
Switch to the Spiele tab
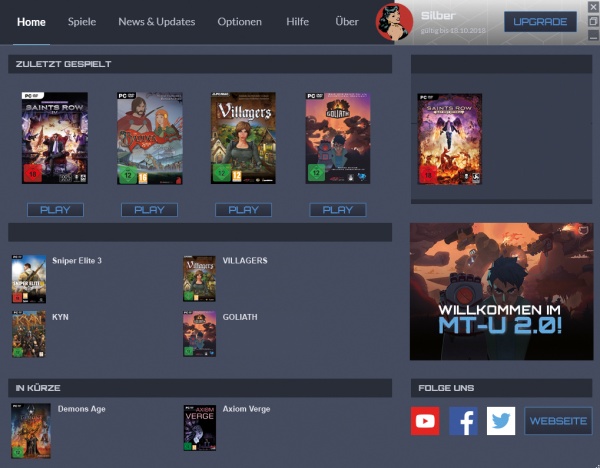click(82, 22)
